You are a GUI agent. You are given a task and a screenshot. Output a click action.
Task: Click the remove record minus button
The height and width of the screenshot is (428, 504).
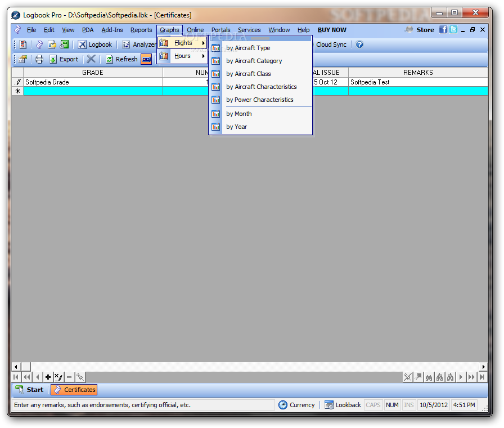click(x=69, y=377)
